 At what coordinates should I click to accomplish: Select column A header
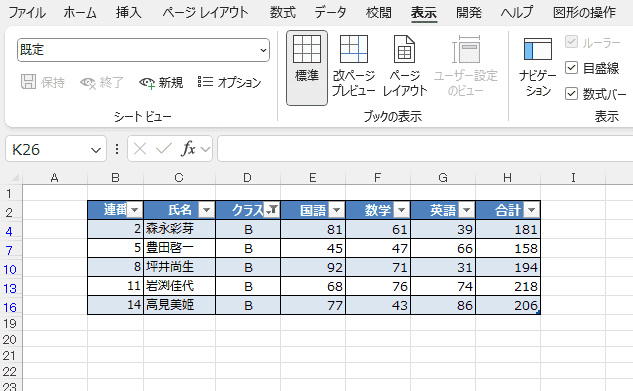point(54,178)
